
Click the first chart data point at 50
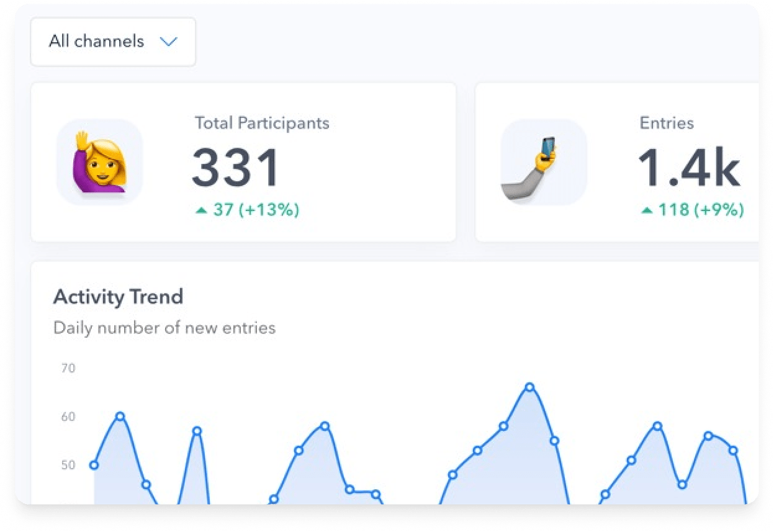[x=94, y=465]
